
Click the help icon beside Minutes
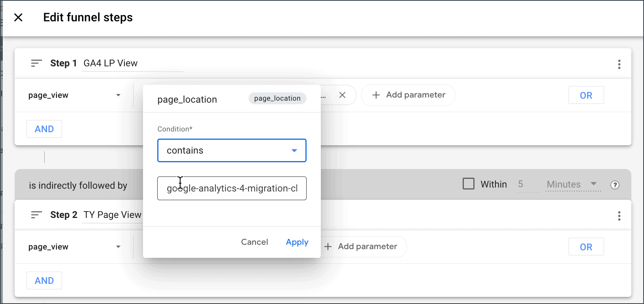[614, 185]
